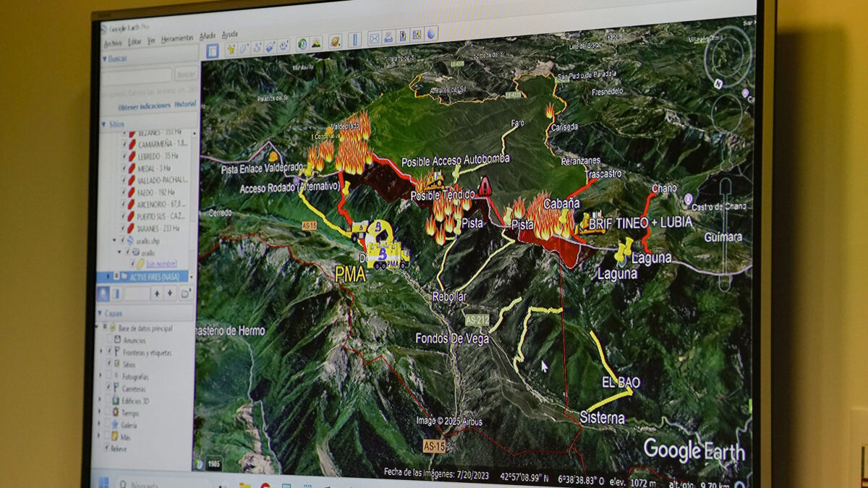Viewport: 868px width, 488px height.
Task: Toggle the sunlight landscape icon
Action: pyautogui.click(x=315, y=43)
